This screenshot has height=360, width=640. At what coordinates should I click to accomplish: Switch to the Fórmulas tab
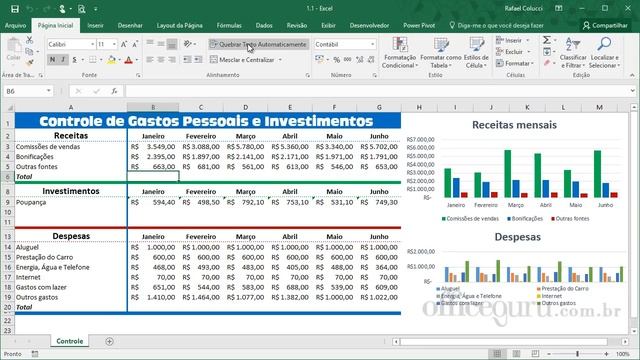[229, 25]
